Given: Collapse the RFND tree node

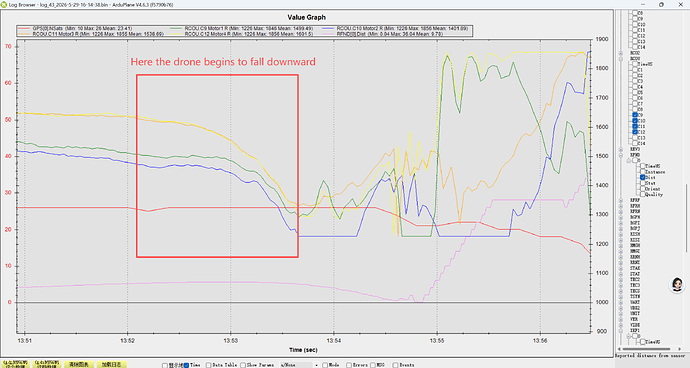Looking at the screenshot, I should click(621, 155).
